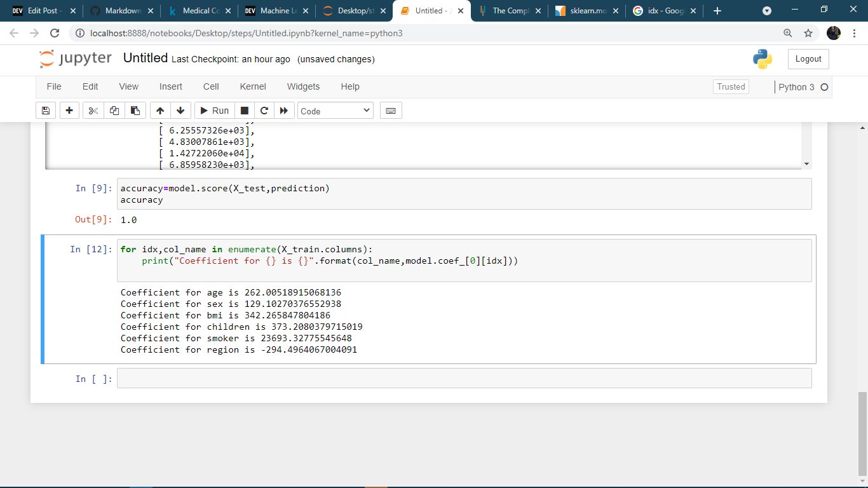Save notebook with the floppy disk icon
Image resolution: width=868 pixels, height=488 pixels.
[x=45, y=111]
